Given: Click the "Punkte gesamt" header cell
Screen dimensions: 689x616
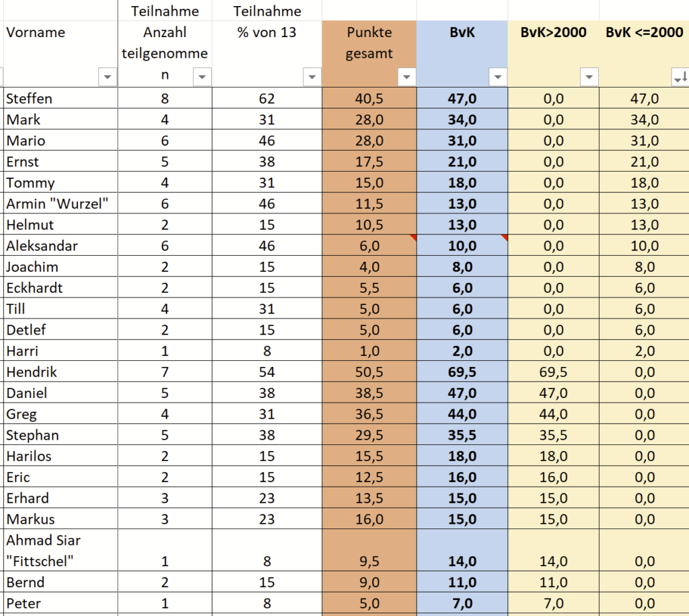Looking at the screenshot, I should tap(369, 43).
